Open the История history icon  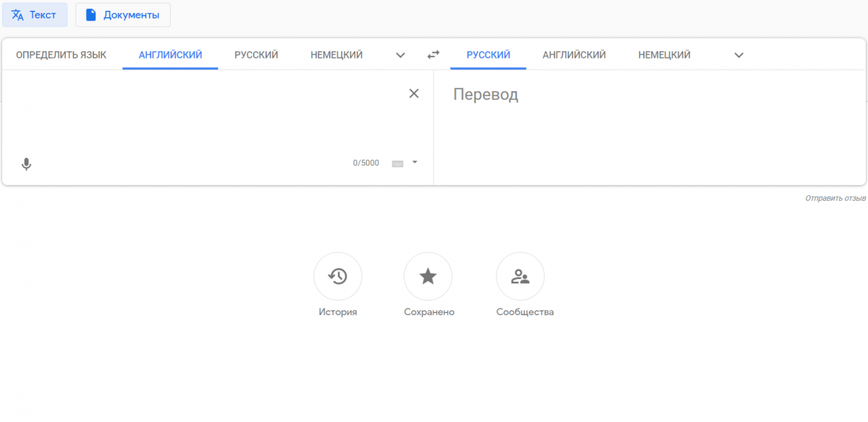point(338,276)
